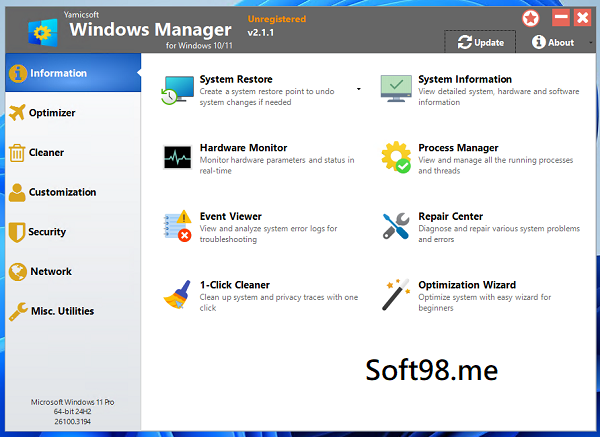Launch Process Manager via its title
Viewport: 600px width, 437px height.
tap(458, 148)
